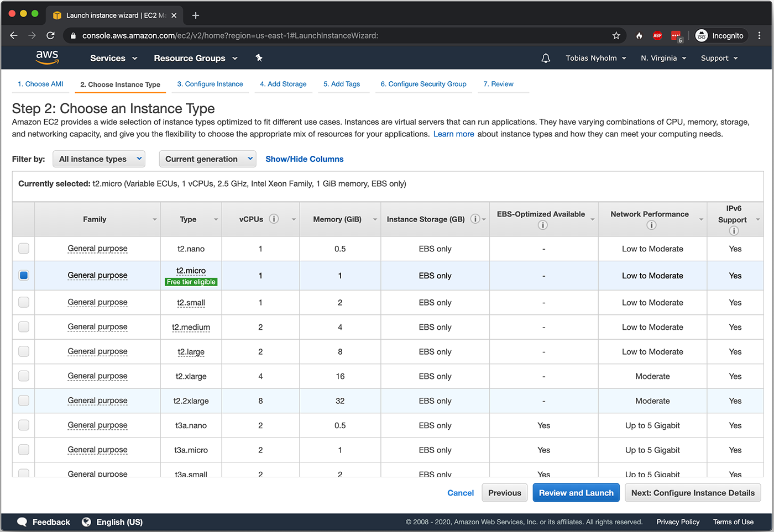Click the Previous button
Viewport: 774px width, 532px height.
coord(505,493)
